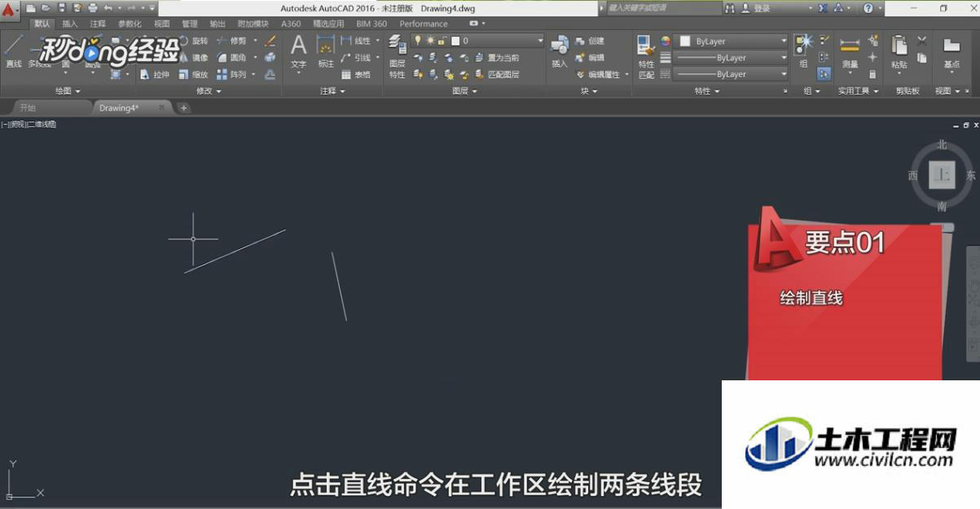
Task: Click the Plot/Print quick-access icon
Action: [93, 8]
